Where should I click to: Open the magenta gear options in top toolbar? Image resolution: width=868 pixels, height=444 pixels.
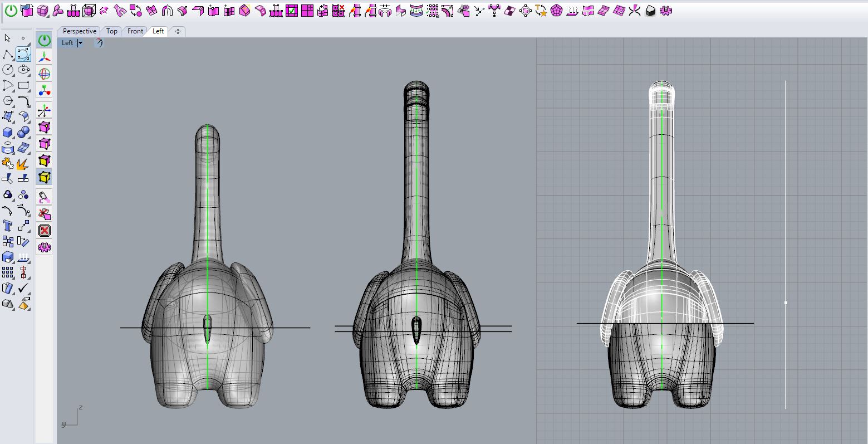pos(666,11)
